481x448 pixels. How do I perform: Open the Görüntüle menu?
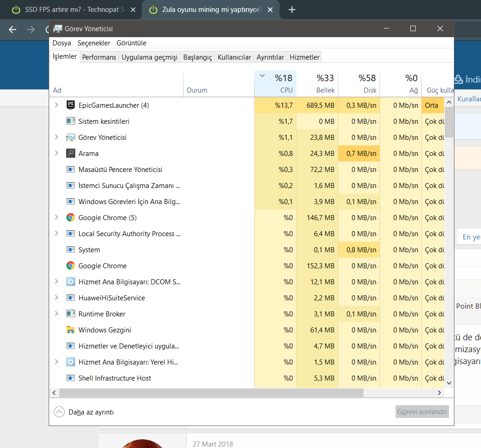pyautogui.click(x=131, y=43)
